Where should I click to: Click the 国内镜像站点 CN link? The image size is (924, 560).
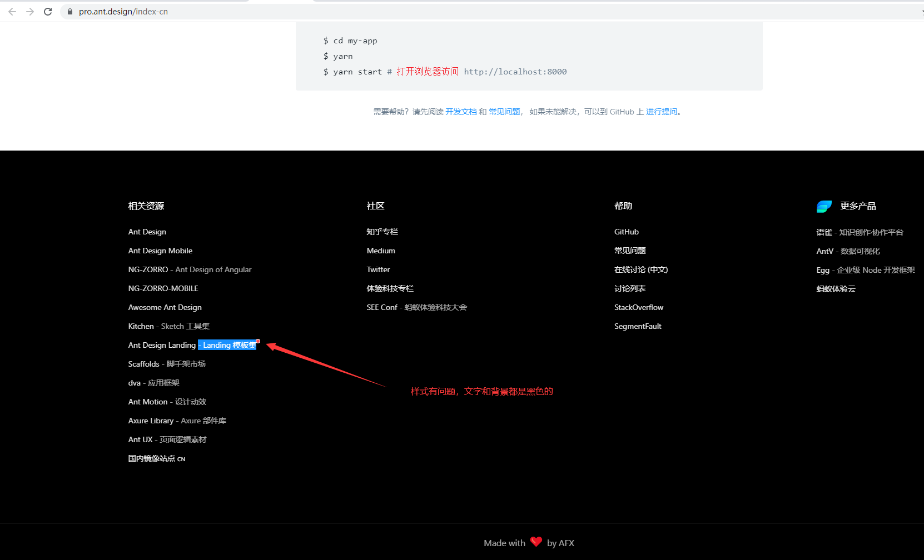pyautogui.click(x=156, y=458)
